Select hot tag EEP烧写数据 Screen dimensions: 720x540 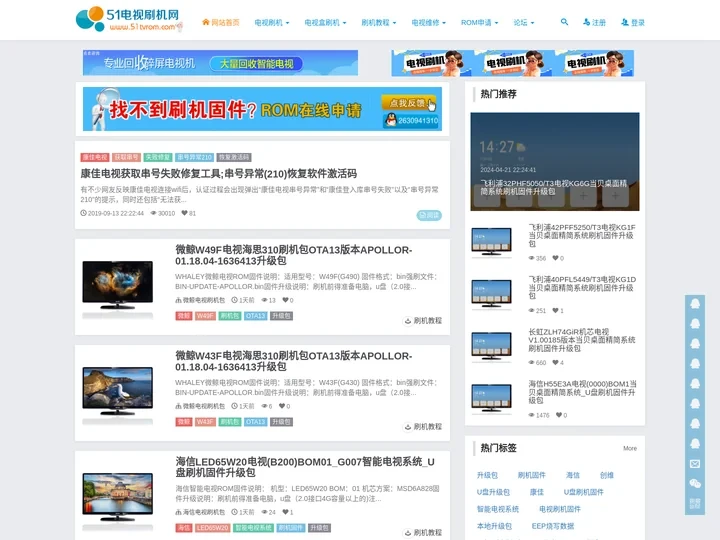pyautogui.click(x=553, y=526)
